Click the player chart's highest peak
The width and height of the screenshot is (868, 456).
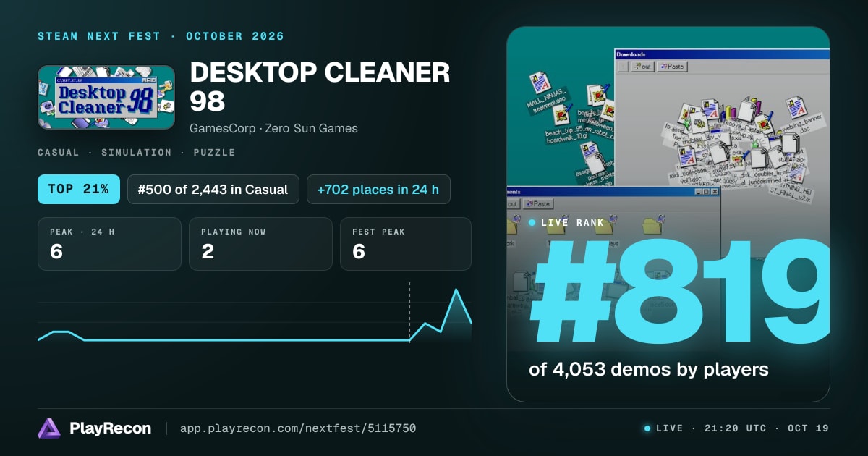[x=456, y=290]
